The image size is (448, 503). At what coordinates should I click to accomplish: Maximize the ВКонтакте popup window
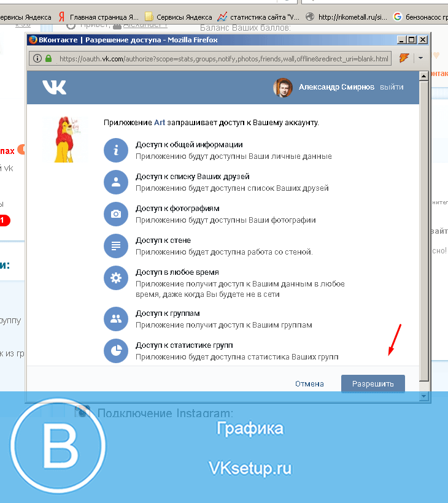(x=412, y=40)
